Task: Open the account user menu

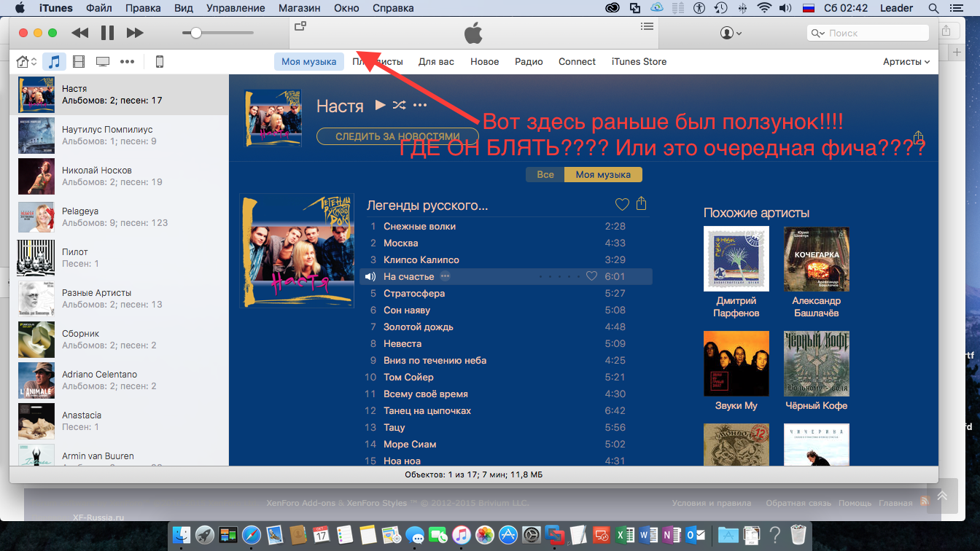Action: coord(731,33)
